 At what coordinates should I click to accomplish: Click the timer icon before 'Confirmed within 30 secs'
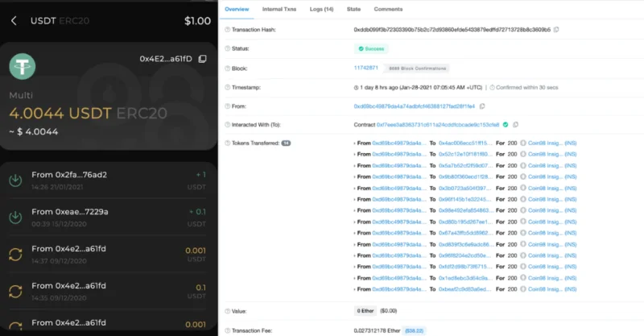pyautogui.click(x=492, y=88)
